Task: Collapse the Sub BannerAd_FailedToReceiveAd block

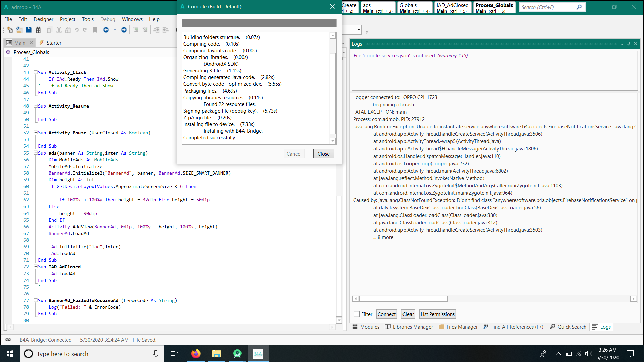Action: [35, 300]
